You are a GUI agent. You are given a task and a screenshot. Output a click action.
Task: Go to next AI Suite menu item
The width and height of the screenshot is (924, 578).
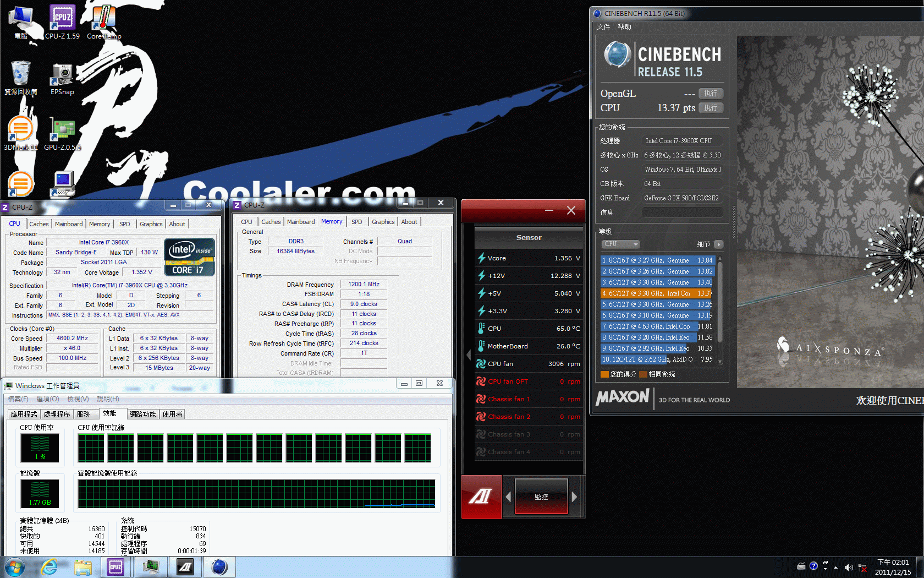[x=574, y=497]
